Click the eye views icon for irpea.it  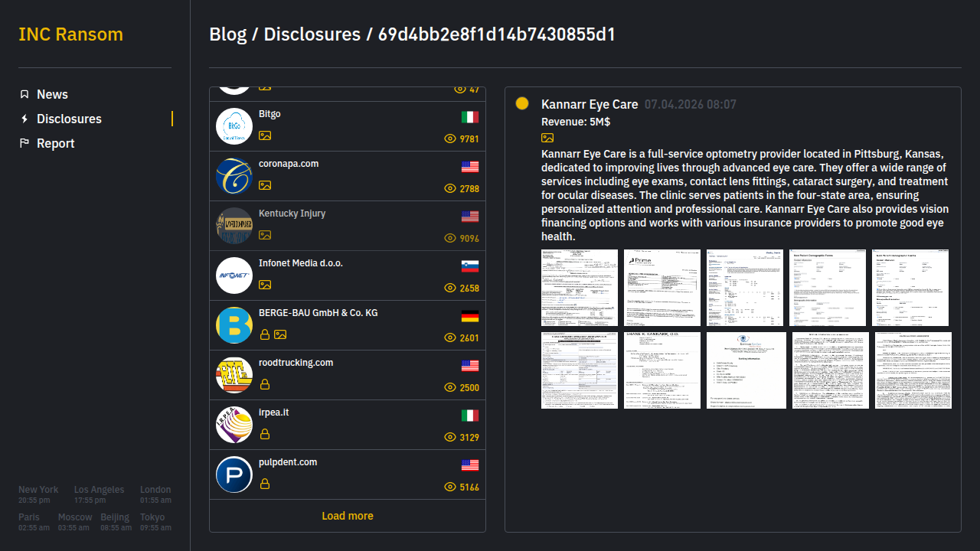[x=450, y=437]
